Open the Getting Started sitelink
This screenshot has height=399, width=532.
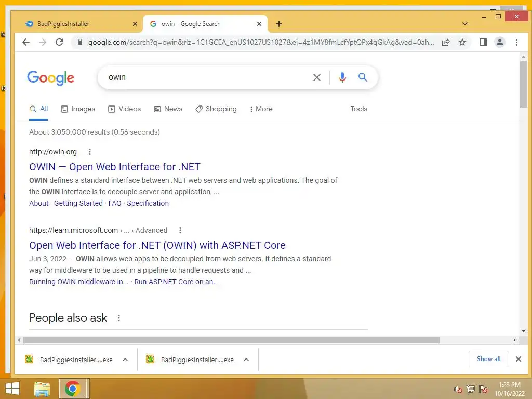point(78,203)
